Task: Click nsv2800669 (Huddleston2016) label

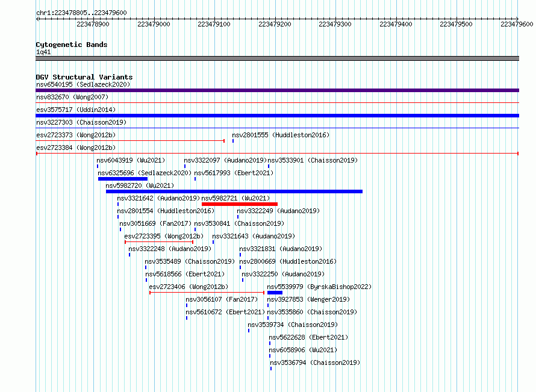Action: coord(288,261)
